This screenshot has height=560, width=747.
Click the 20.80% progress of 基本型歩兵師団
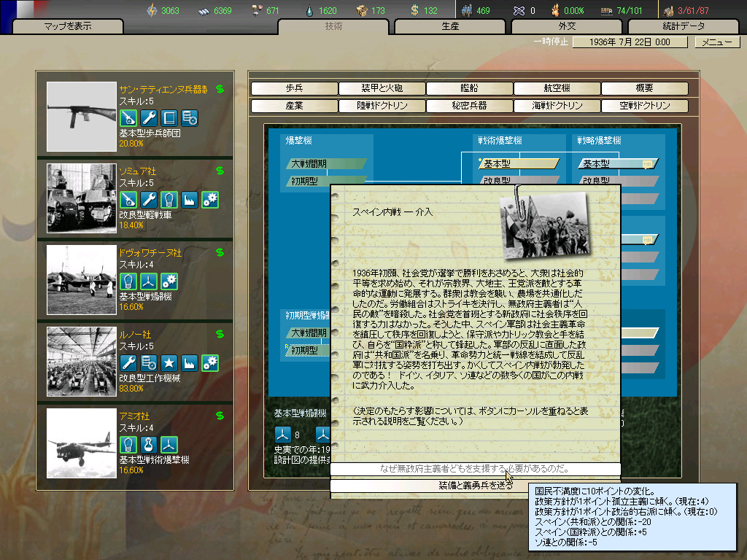(x=131, y=144)
